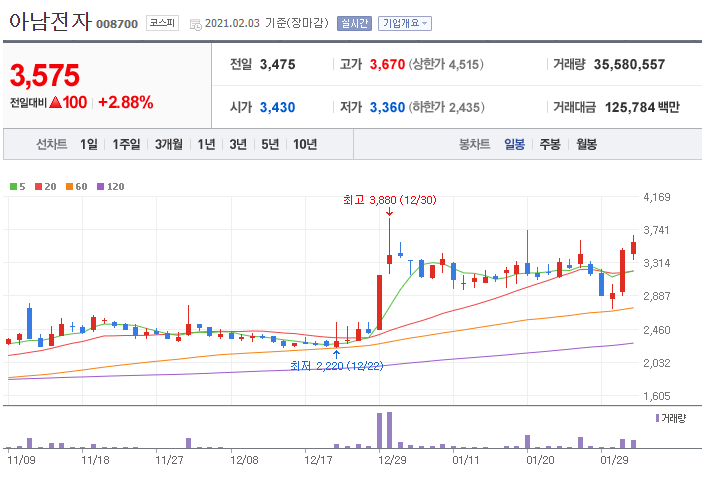Click the 고가 value 3,670

click(x=387, y=64)
